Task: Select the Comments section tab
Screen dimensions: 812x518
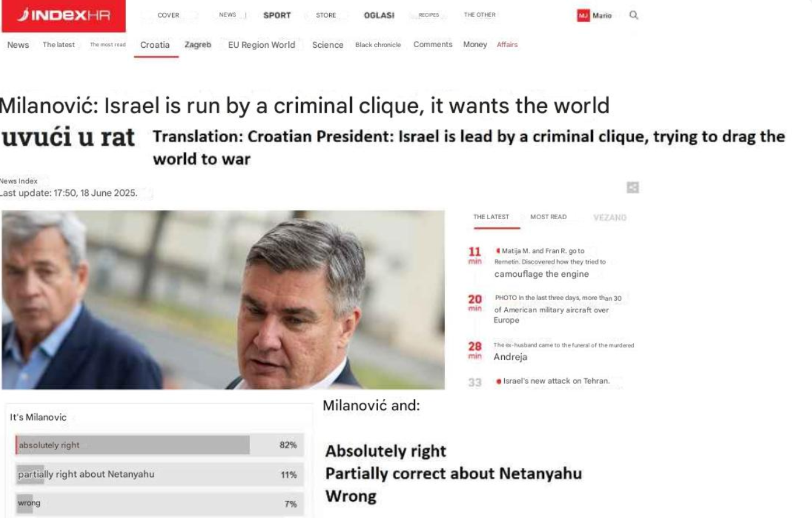Action: 433,45
